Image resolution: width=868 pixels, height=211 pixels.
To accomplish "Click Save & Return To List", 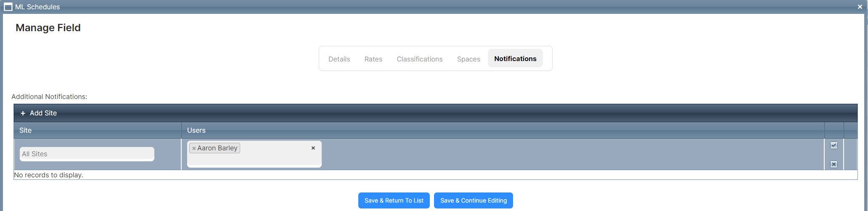I will coord(394,200).
